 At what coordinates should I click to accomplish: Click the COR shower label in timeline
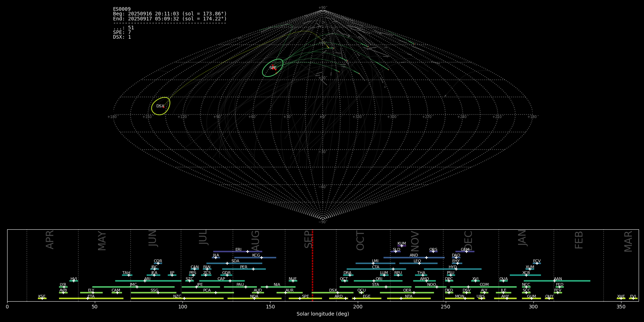click(x=158, y=261)
